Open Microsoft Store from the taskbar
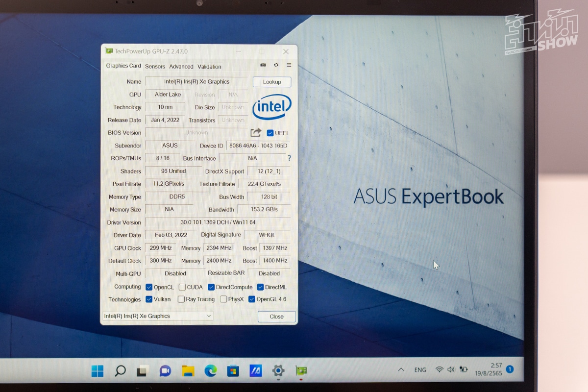The height and width of the screenshot is (392, 588). coord(233,371)
